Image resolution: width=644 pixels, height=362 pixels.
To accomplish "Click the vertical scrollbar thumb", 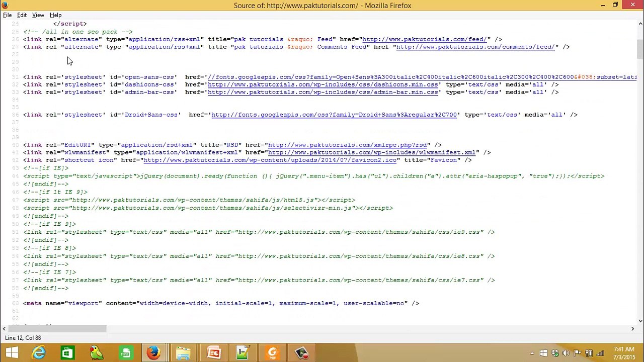I will click(640, 48).
